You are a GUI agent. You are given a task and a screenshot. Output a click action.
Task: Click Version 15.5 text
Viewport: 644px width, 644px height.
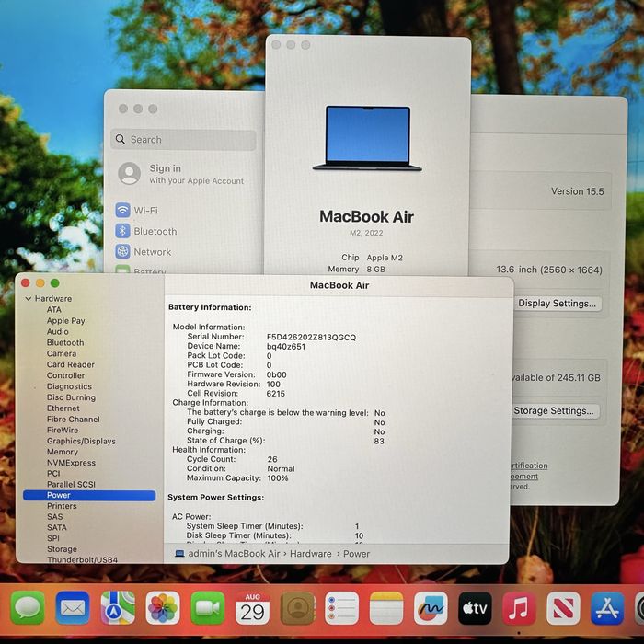click(x=577, y=191)
